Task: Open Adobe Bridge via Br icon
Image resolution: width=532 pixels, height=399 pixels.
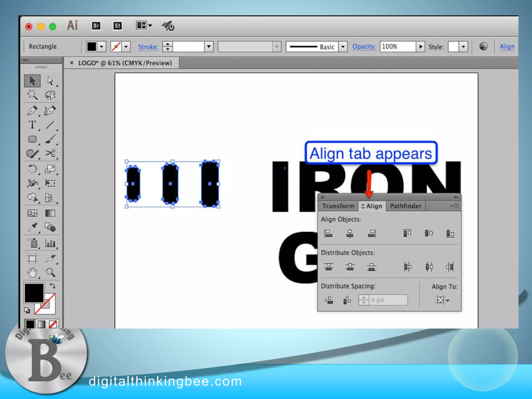Action: (x=96, y=26)
